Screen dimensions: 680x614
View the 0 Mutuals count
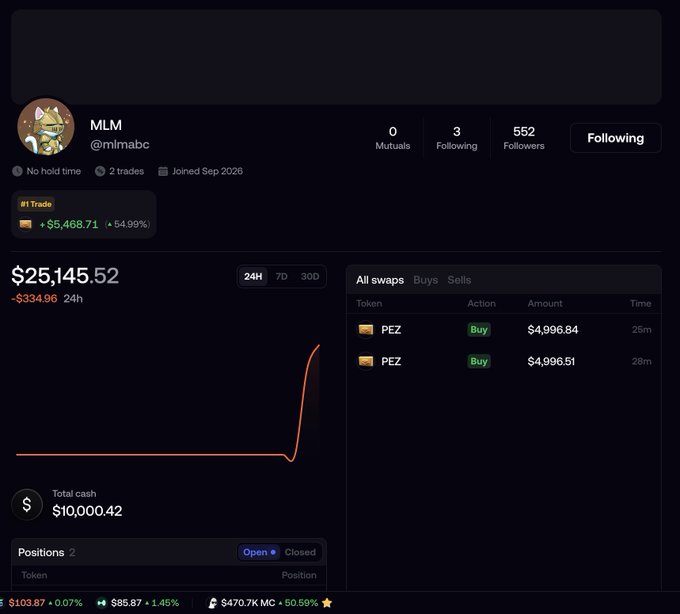[392, 138]
